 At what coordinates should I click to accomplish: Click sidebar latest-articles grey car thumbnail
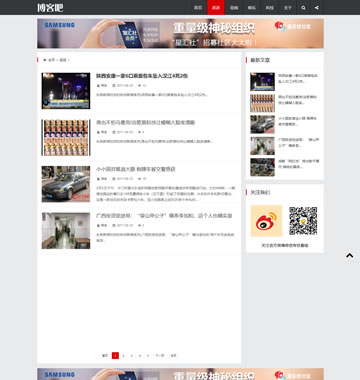tap(263, 124)
